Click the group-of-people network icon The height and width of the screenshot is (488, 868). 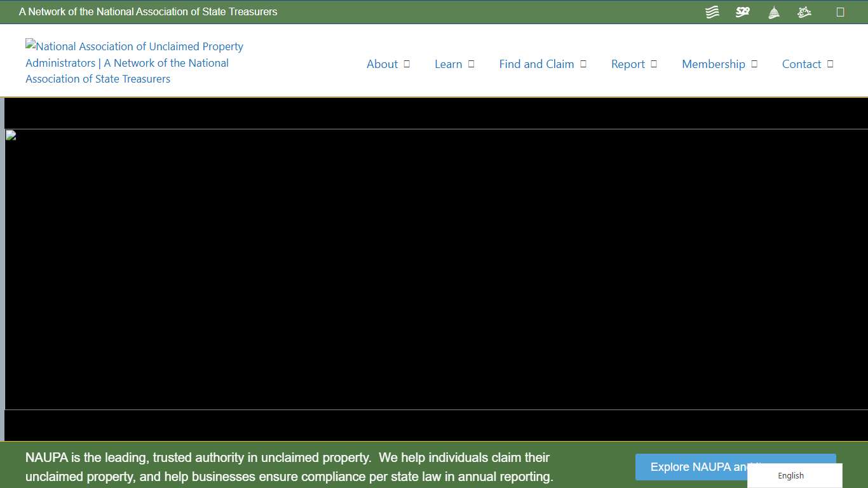[x=804, y=11]
